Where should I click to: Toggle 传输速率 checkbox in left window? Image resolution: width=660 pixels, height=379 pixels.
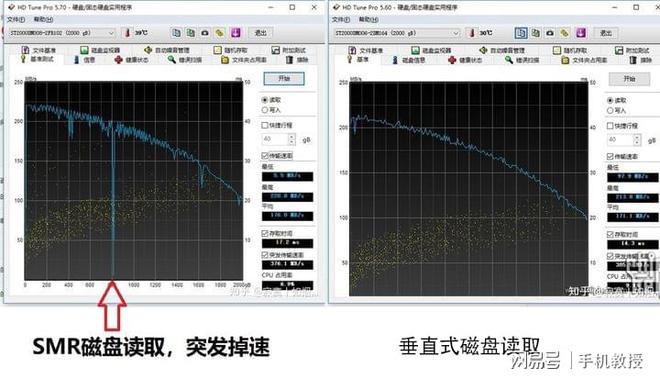coord(265,155)
